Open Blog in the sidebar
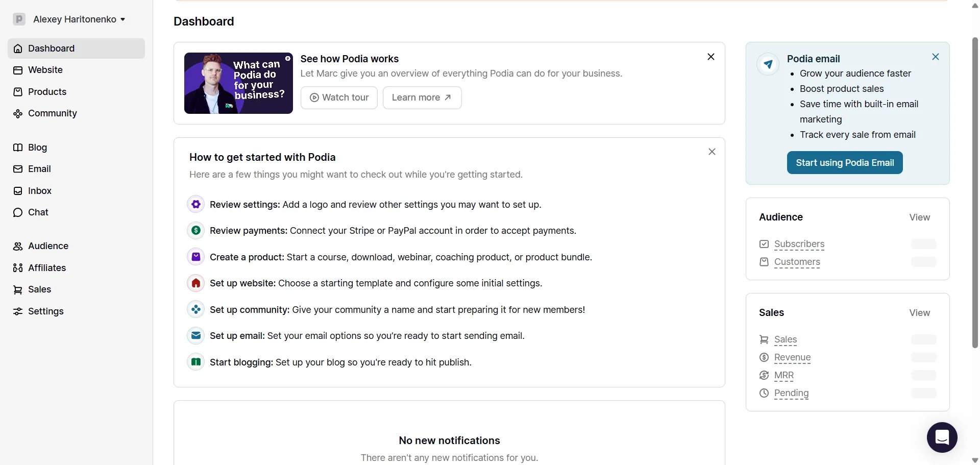The image size is (980, 465). tap(77, 148)
